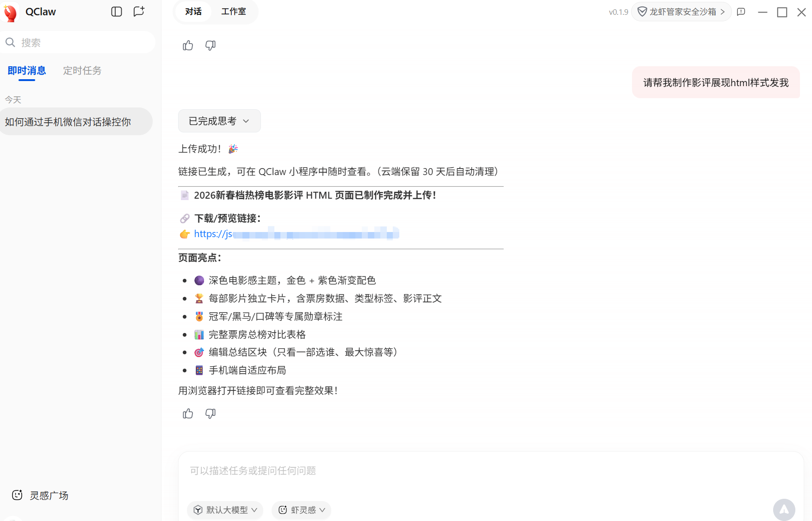Click the search magnifier icon
Viewport: 812px width, 521px height.
point(10,43)
